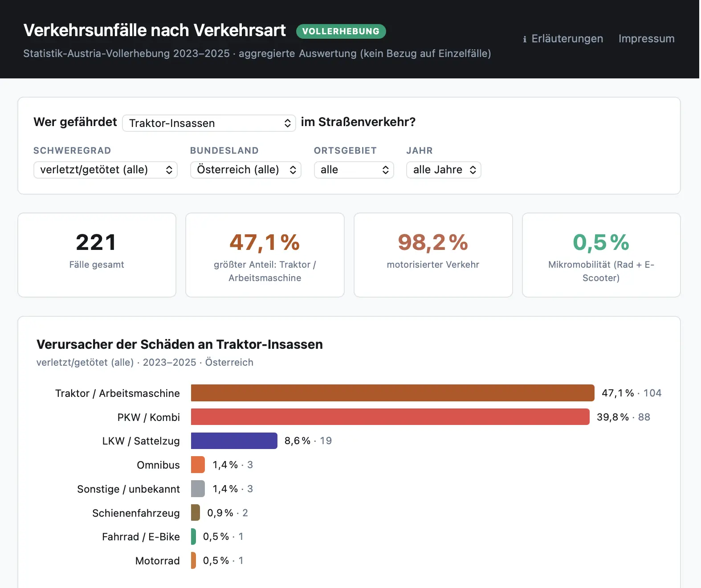Click the orange Omnibus bar
Viewport: 701px width, 588px height.
[198, 465]
